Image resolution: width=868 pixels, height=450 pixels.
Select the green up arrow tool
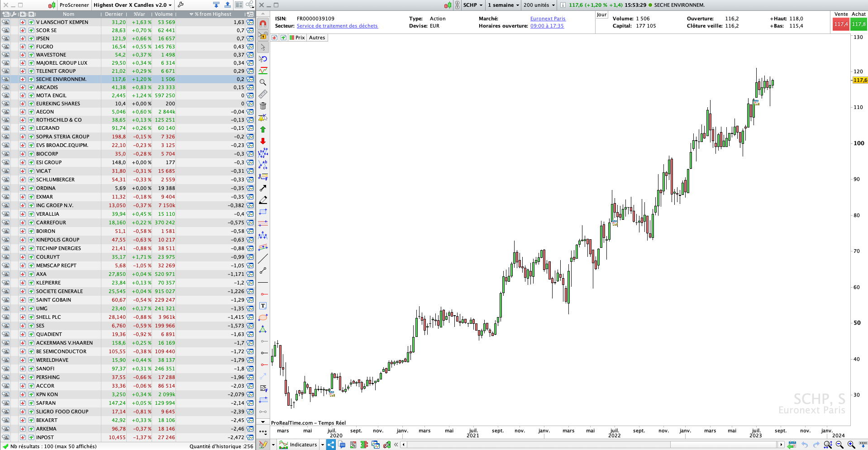(262, 129)
